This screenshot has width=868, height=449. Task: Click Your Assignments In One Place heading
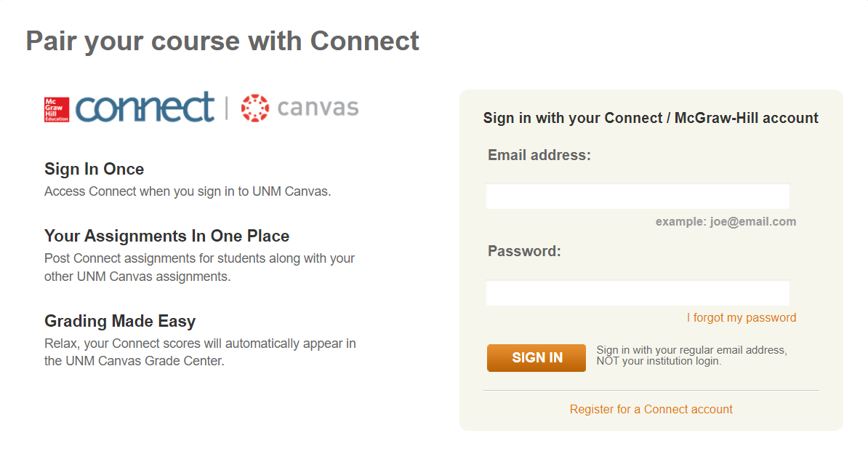coord(166,236)
